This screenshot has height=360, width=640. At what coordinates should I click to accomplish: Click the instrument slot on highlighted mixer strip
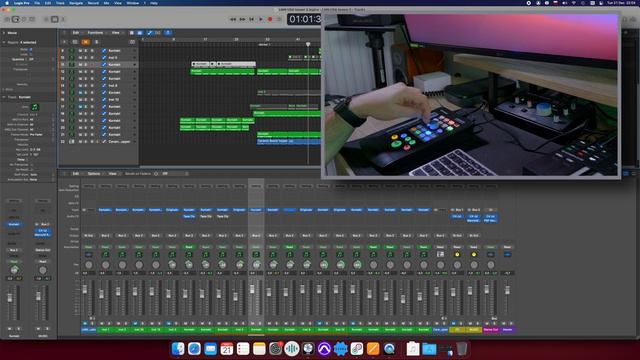tap(256, 210)
